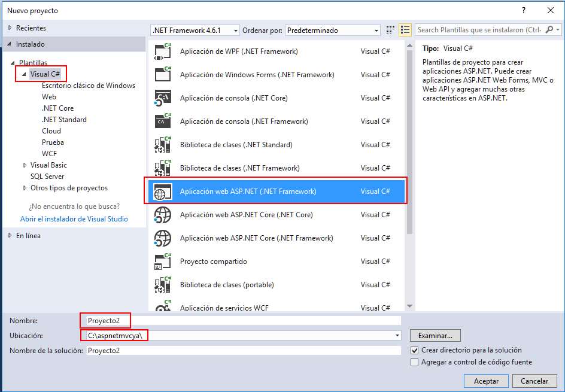Collapse the Plantillas tree node
This screenshot has height=392, width=565.
tap(13, 63)
